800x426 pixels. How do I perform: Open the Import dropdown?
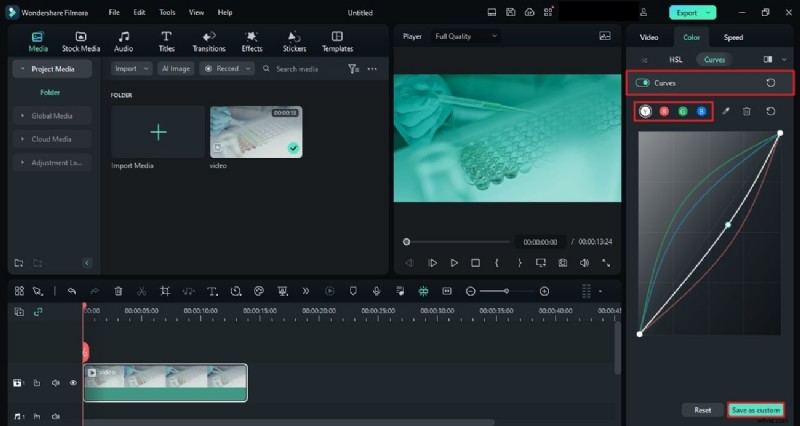[132, 69]
